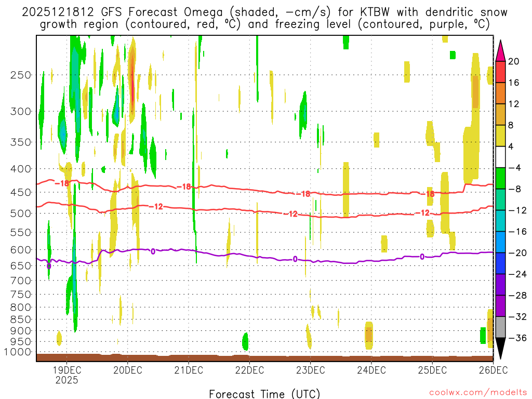Click the brown surface terrain band
Viewport: 532px width, 399px height.
264,358
